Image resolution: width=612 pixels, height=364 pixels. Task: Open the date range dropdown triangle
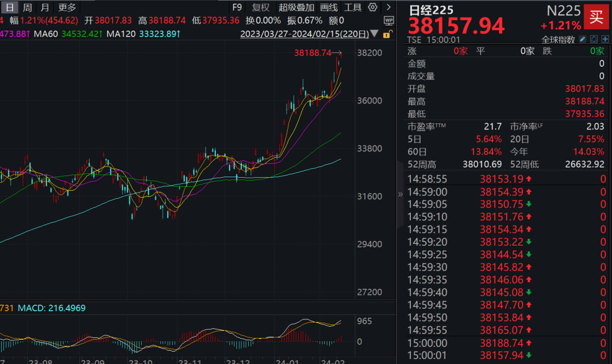(375, 34)
